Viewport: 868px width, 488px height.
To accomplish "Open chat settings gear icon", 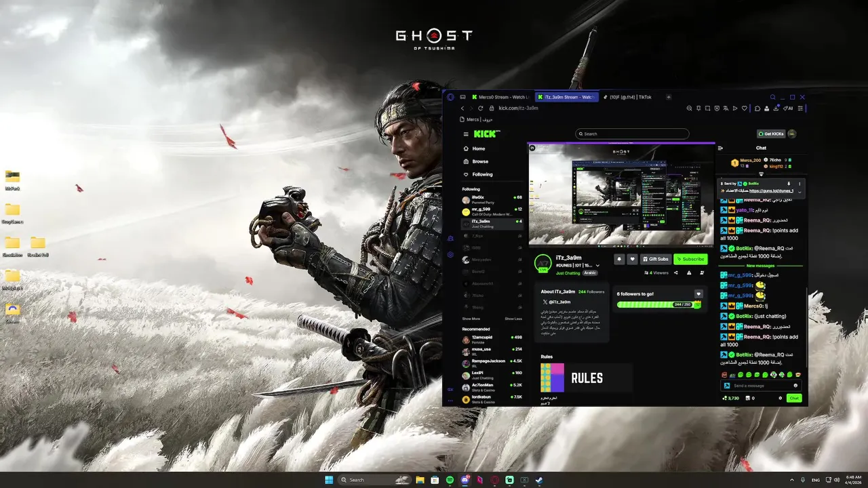I will point(780,398).
